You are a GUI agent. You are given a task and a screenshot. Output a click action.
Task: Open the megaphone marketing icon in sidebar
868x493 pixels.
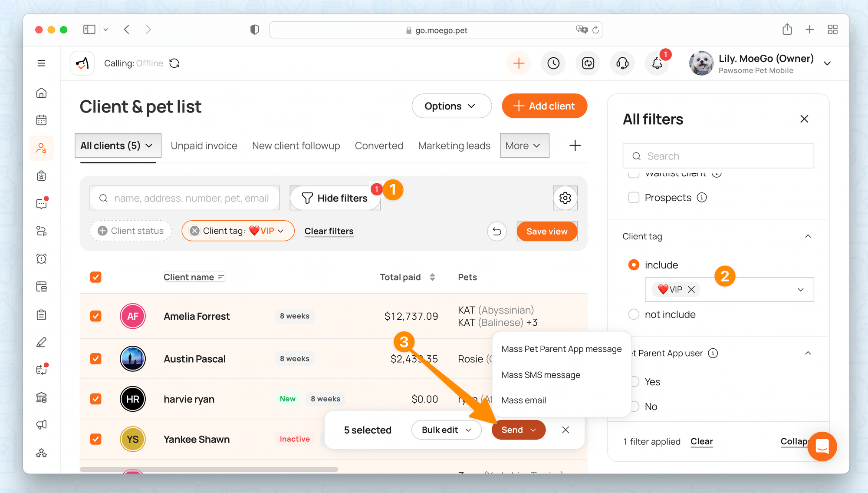41,425
